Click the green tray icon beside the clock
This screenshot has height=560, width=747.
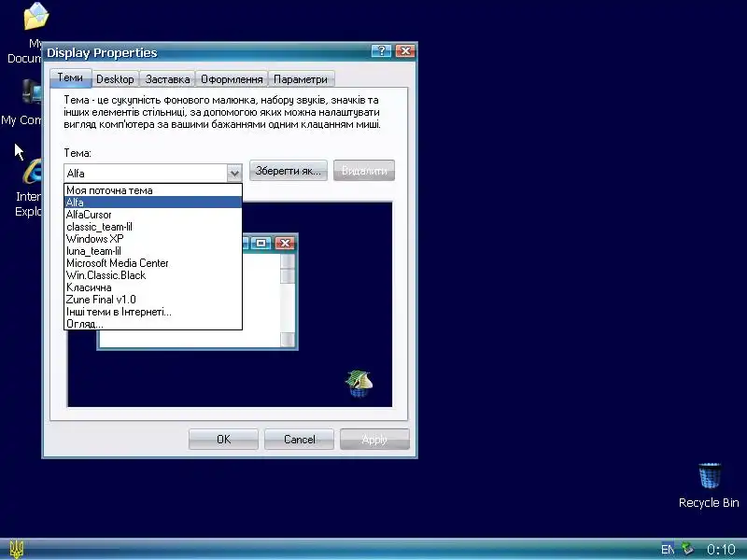pyautogui.click(x=687, y=549)
